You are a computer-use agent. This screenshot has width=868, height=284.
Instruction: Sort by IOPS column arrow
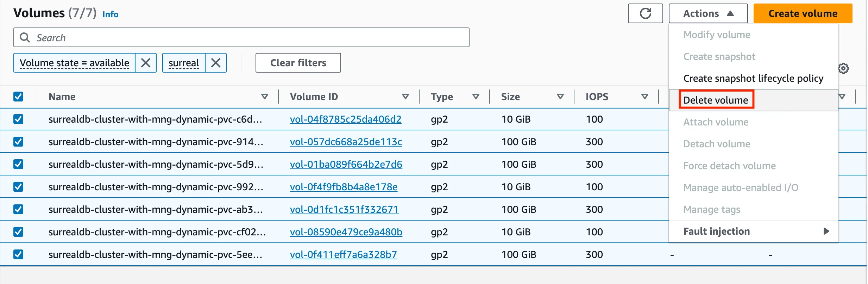(x=645, y=97)
